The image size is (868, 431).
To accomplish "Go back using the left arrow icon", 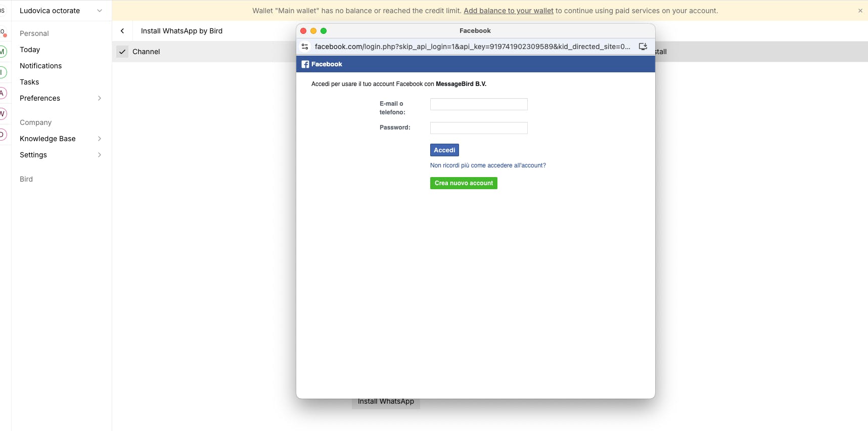I will (122, 31).
